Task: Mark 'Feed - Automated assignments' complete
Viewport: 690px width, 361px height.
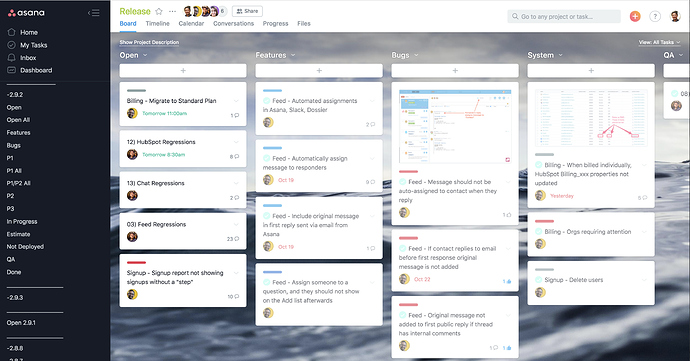Action: click(x=267, y=101)
